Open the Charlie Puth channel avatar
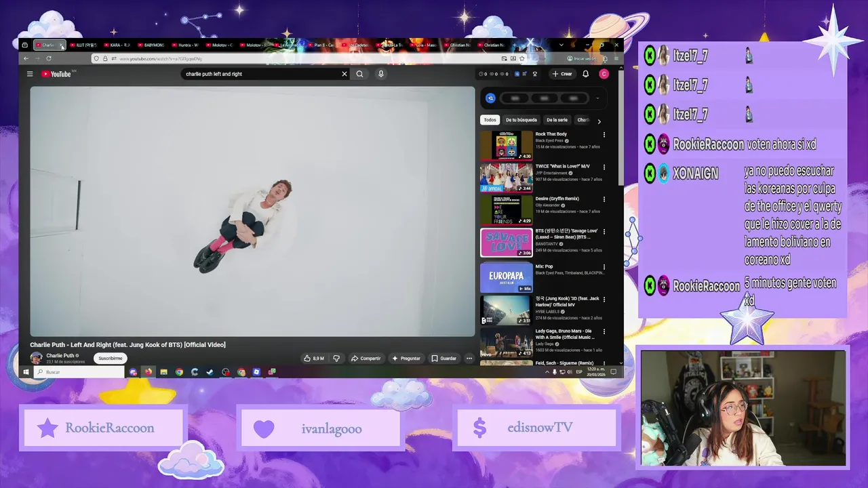Viewport: 868px width, 488px height. click(x=37, y=359)
